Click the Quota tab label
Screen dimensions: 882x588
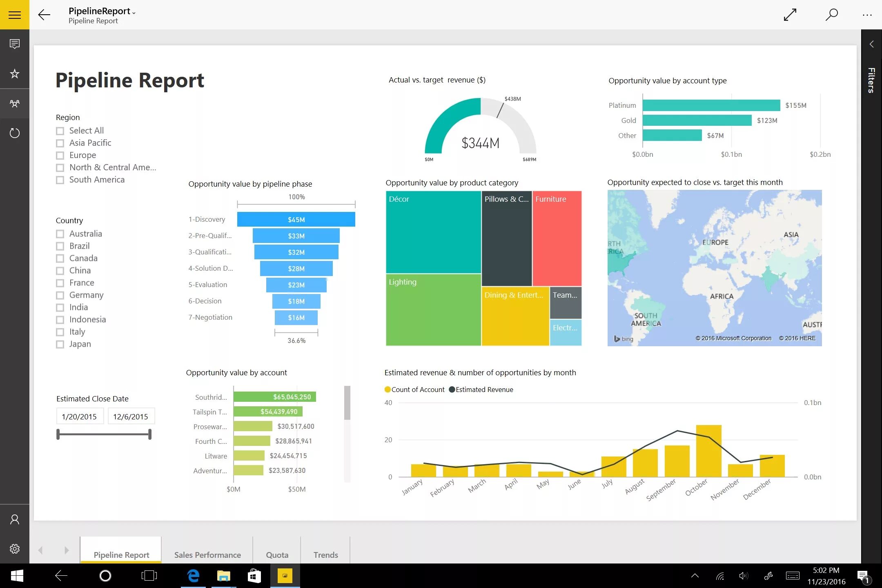[x=277, y=555]
